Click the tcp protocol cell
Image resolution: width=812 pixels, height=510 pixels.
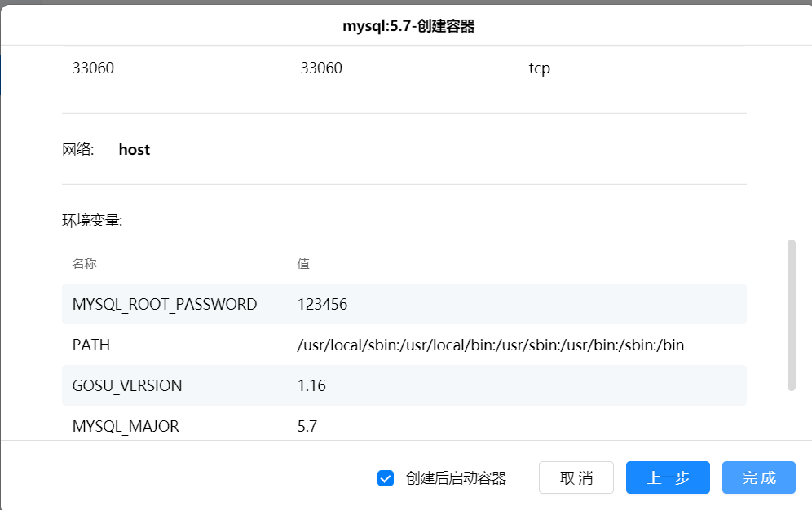pyautogui.click(x=539, y=68)
